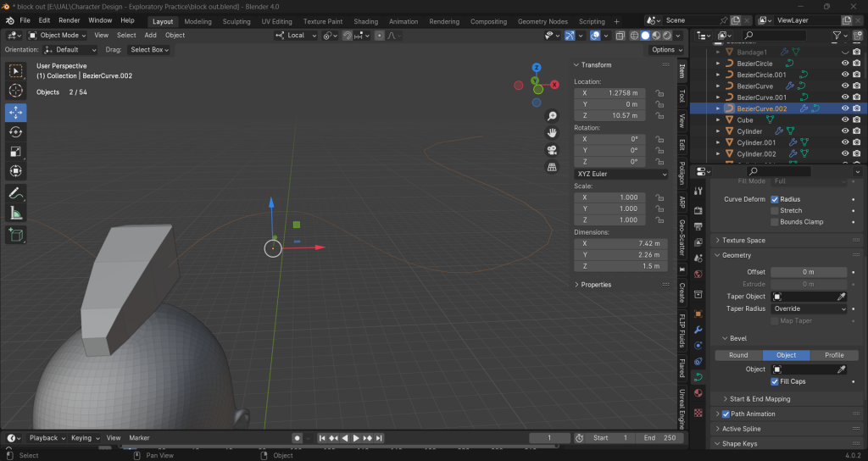This screenshot has width=868, height=461.
Task: Disable BezierCircle in renders camera icon
Action: [857, 63]
